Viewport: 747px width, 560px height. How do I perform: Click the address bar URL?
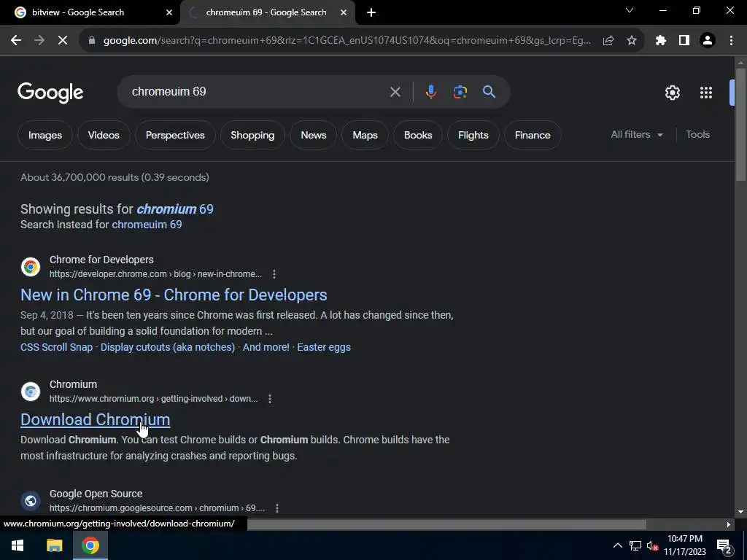click(x=347, y=41)
